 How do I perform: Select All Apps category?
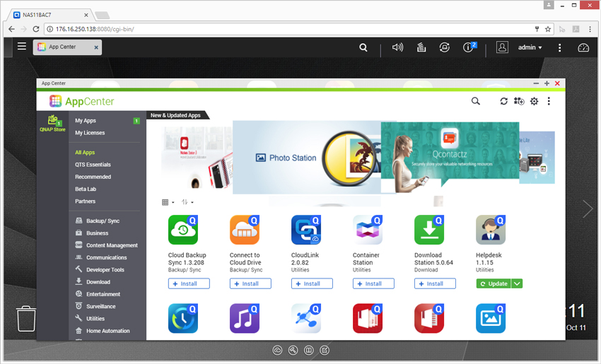85,152
